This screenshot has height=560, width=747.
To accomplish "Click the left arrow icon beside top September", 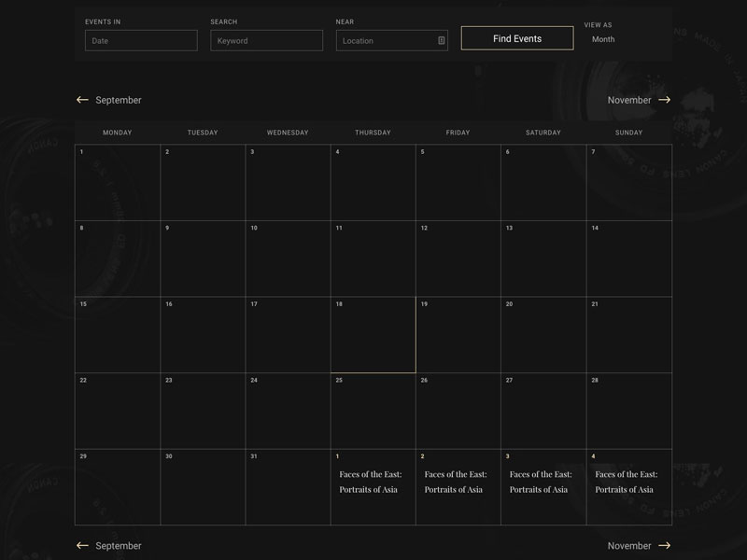I will [82, 100].
